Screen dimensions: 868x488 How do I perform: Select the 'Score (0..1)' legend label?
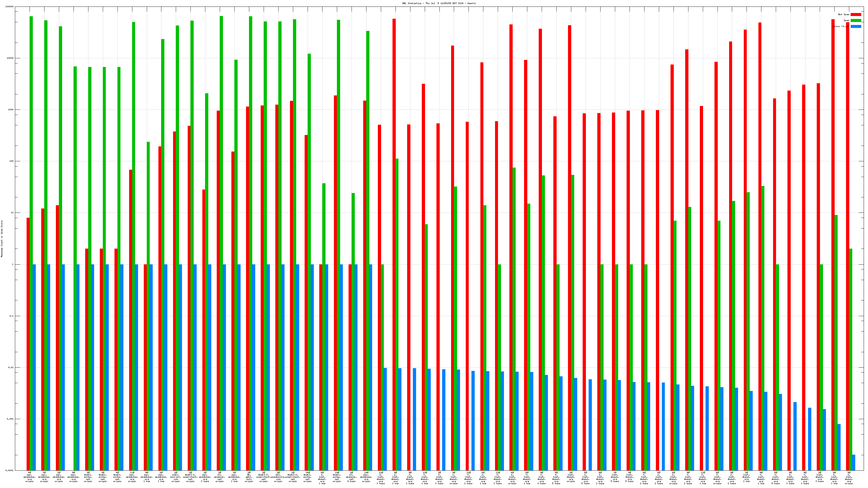click(841, 26)
